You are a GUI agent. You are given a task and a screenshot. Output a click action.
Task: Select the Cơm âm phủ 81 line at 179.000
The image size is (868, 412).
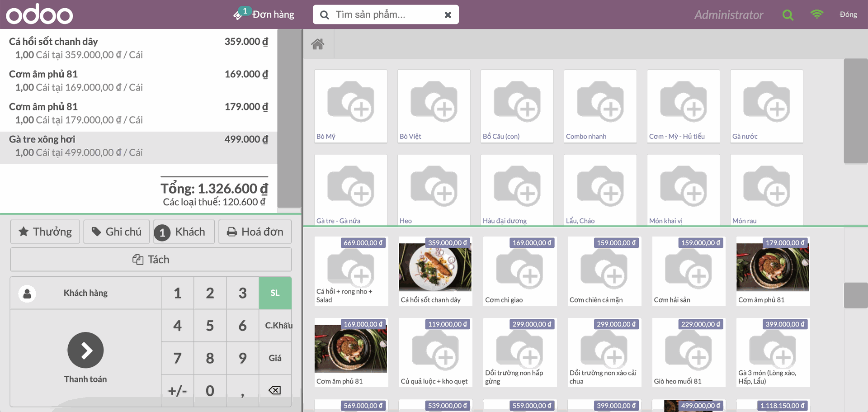pyautogui.click(x=138, y=113)
